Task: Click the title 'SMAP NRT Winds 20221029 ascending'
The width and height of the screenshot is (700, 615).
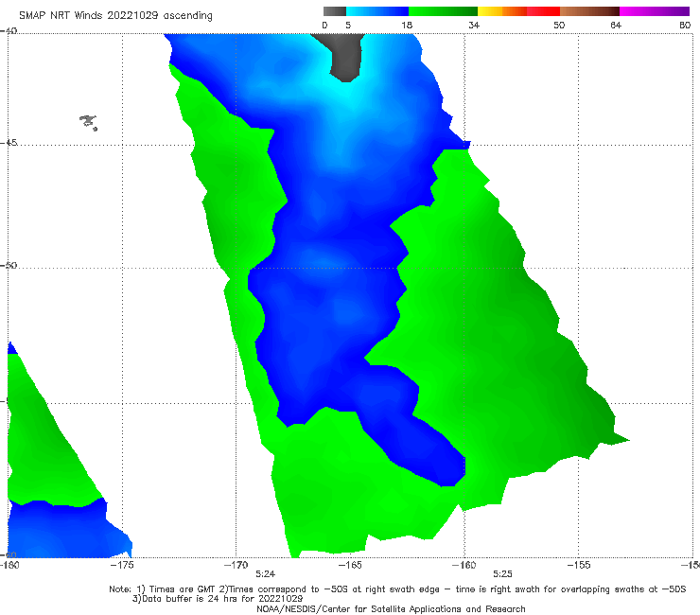Action: (x=115, y=16)
